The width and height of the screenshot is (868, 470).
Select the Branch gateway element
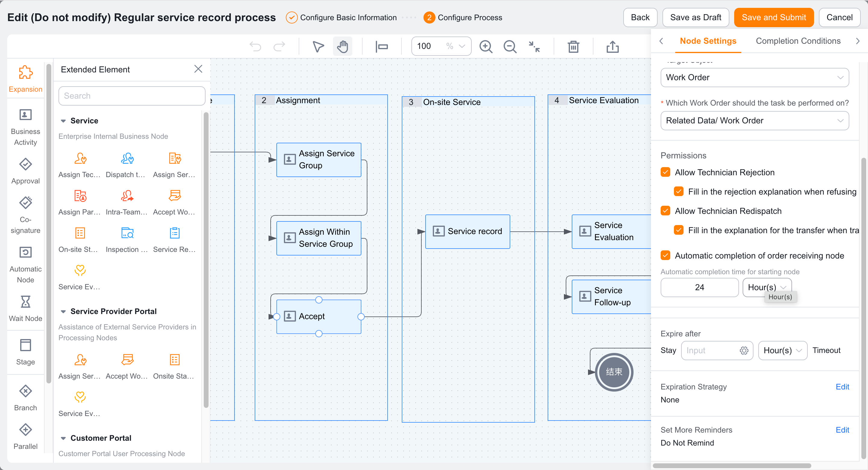pyautogui.click(x=26, y=398)
